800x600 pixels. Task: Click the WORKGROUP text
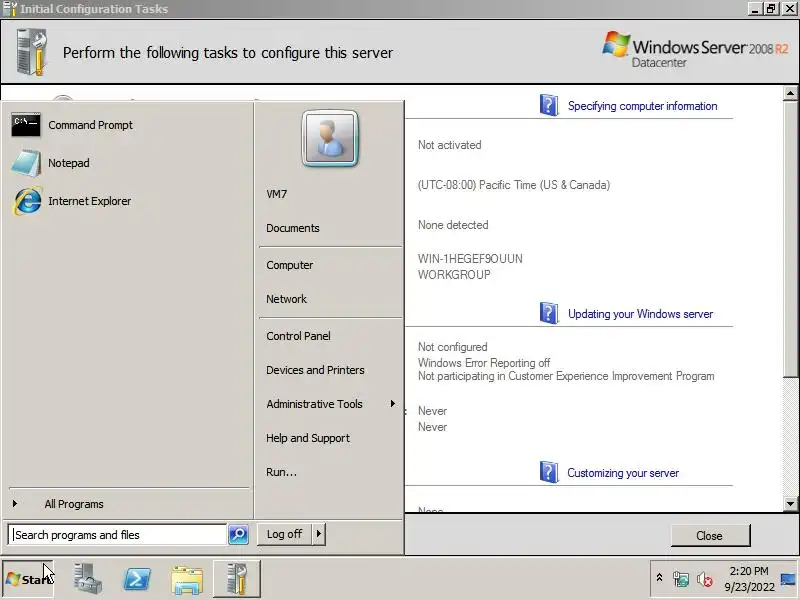click(x=454, y=275)
